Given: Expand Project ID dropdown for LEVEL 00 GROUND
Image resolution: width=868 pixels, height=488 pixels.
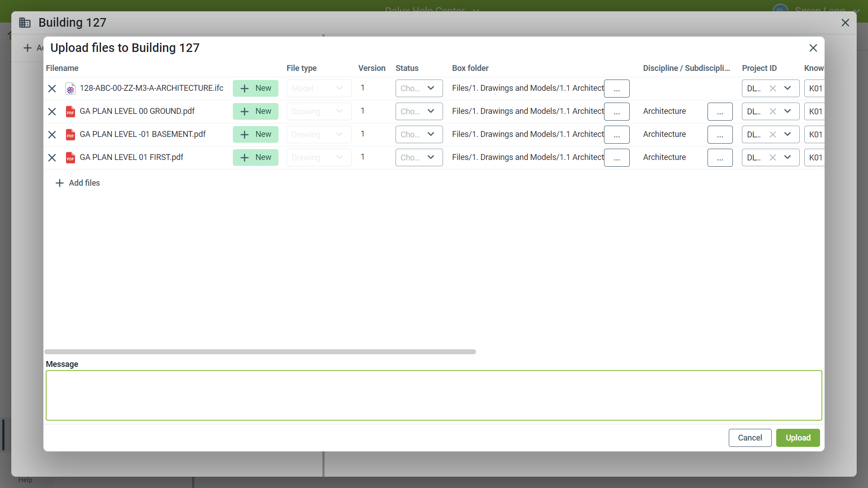Looking at the screenshot, I should point(788,112).
